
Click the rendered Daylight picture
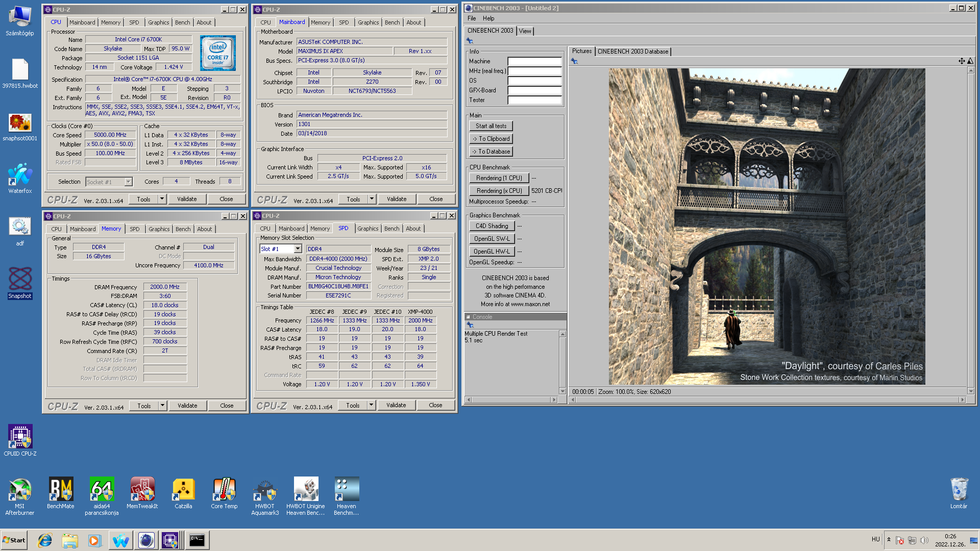[767, 227]
